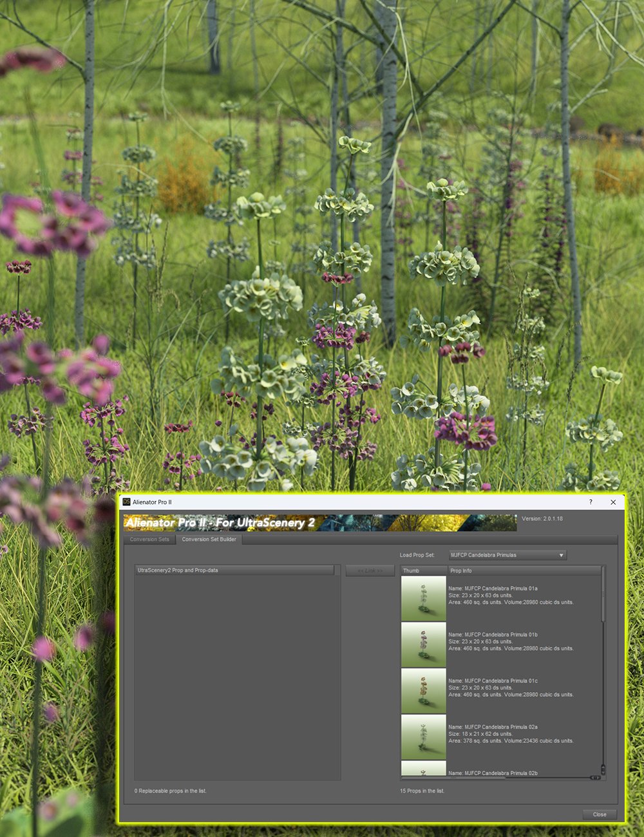Click the horizontal scrollbar right arrow icon
Viewport: 644px width, 837px height.
[x=598, y=777]
